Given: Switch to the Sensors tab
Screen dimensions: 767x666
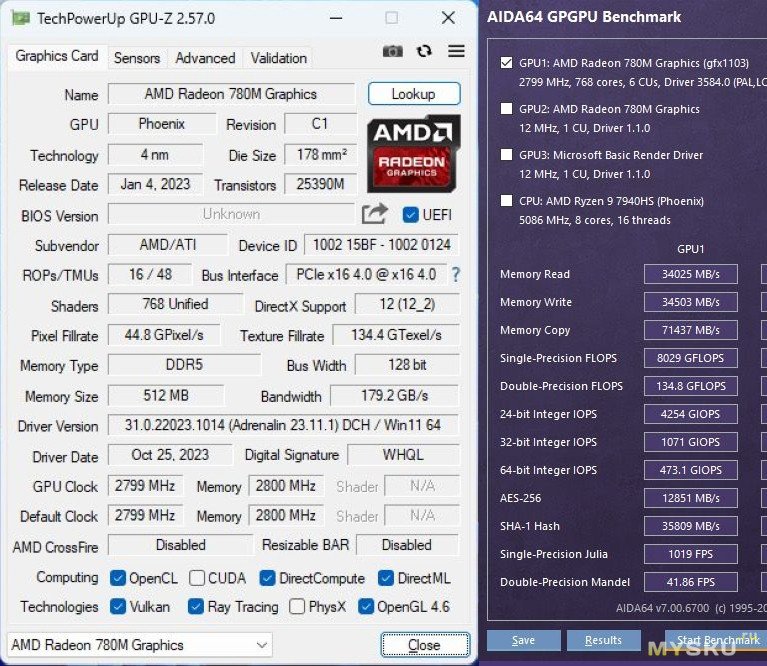Looking at the screenshot, I should click(x=137, y=58).
